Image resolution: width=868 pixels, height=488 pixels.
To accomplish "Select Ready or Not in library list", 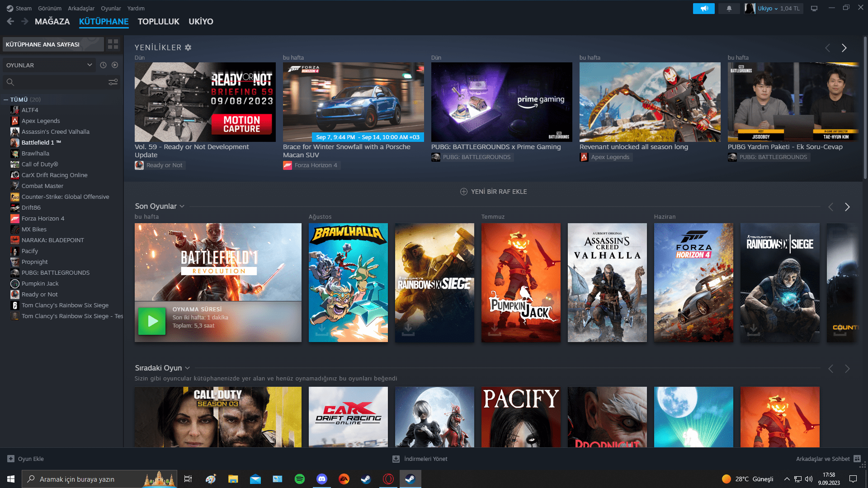I will coord(39,294).
